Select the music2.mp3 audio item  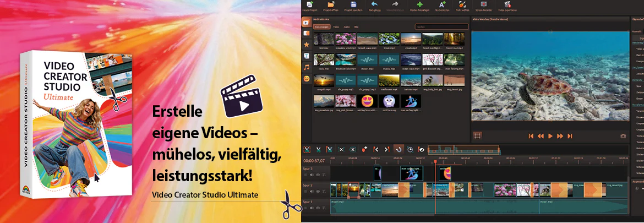[389, 59]
